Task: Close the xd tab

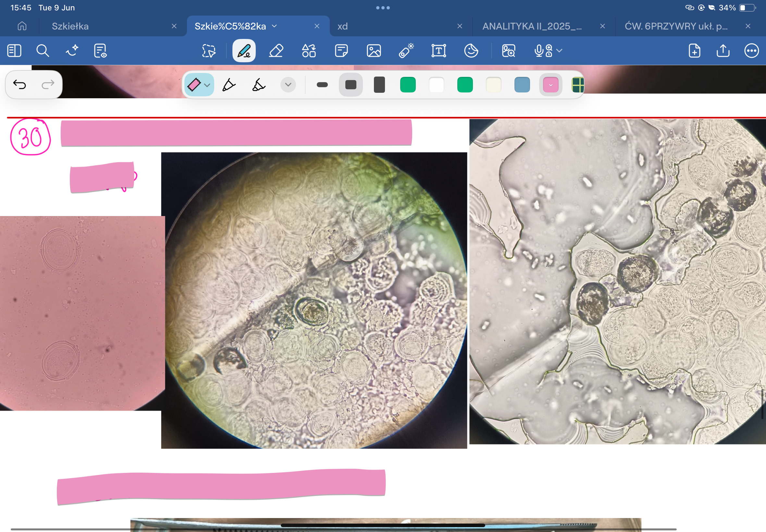Action: click(x=460, y=26)
